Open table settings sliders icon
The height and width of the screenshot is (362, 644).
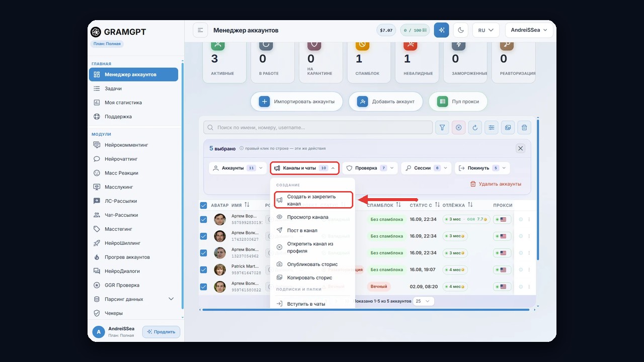click(492, 128)
